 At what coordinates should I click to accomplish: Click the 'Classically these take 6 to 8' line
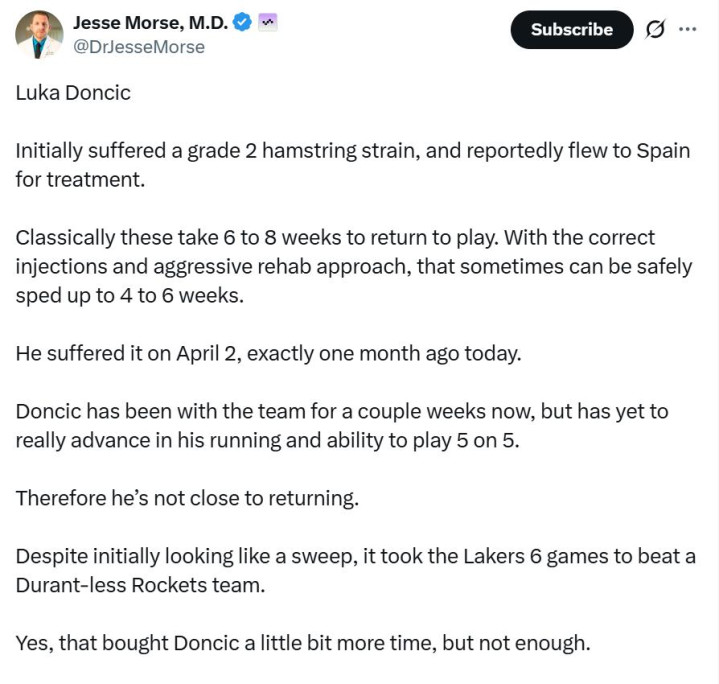[335, 237]
